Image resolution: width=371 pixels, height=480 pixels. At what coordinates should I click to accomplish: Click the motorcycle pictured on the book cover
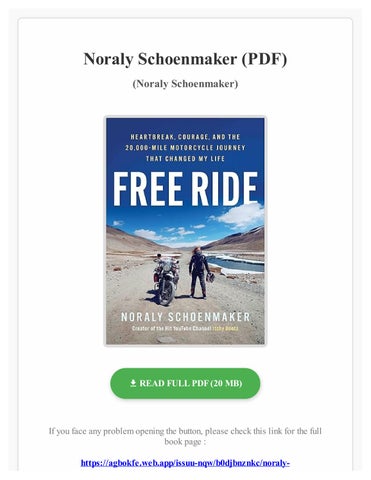pos(166,279)
